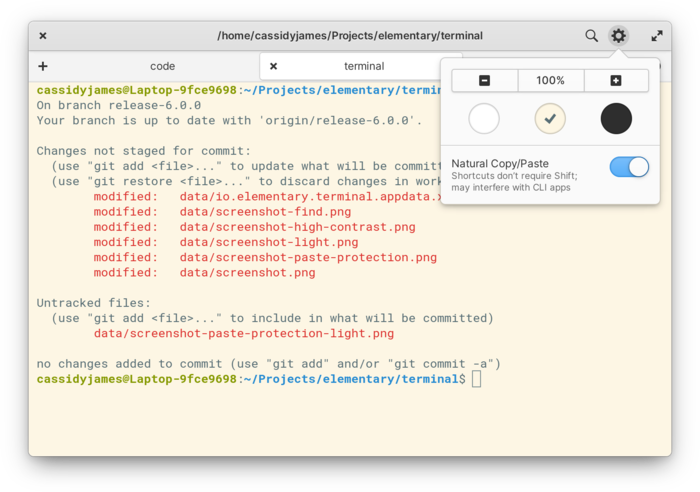Screen dimensions: 700x492
Task: Add a new tab with plus icon
Action: (43, 67)
